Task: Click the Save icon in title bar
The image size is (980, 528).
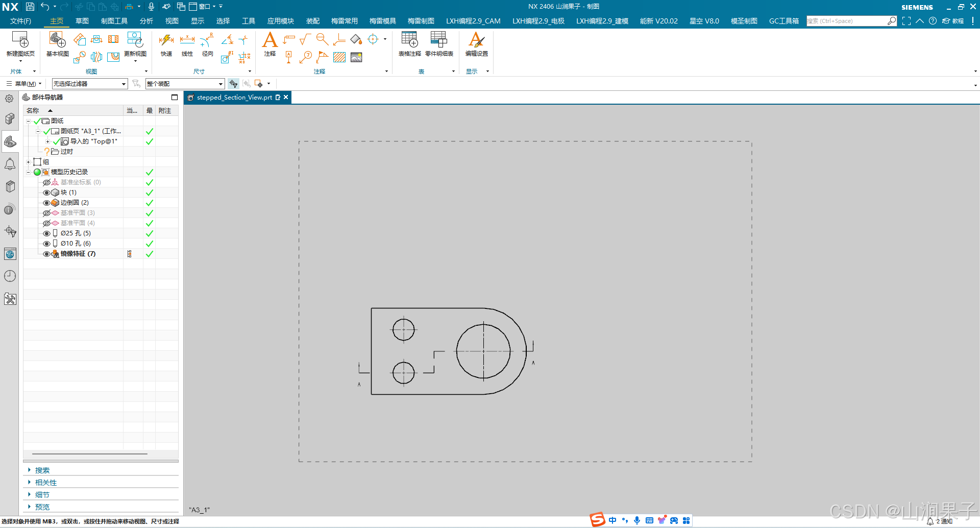Action: (30, 7)
